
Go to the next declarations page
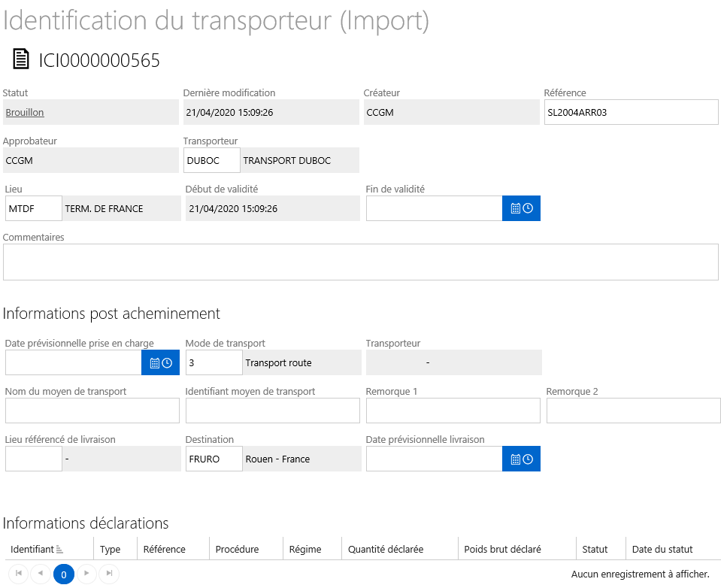point(86,573)
